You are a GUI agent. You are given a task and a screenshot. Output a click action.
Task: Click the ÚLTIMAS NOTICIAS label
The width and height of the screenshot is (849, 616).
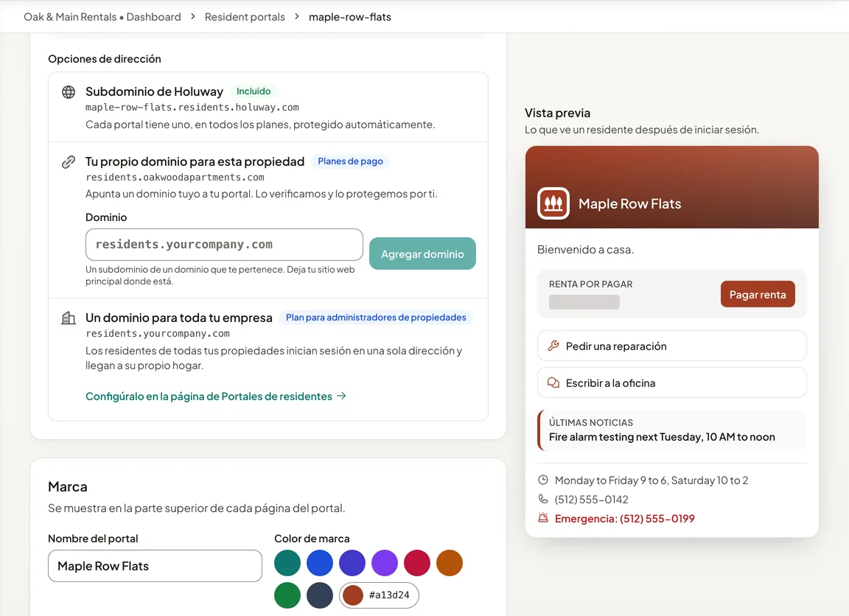coord(591,422)
